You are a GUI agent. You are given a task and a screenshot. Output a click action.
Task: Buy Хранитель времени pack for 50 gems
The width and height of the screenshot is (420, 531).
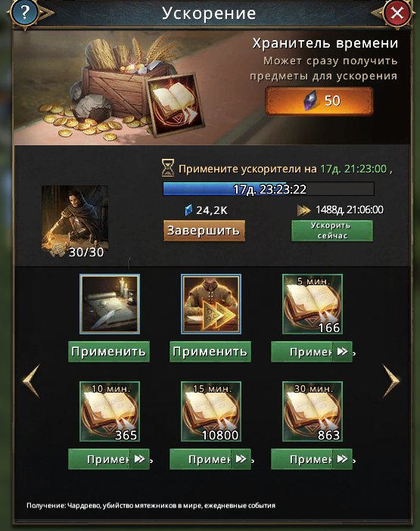pyautogui.click(x=319, y=101)
